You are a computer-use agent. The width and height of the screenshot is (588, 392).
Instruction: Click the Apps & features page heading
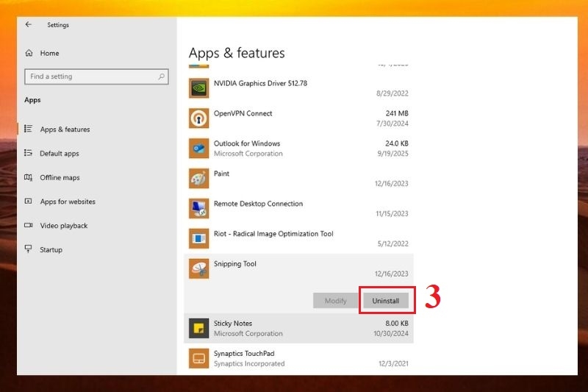237,53
